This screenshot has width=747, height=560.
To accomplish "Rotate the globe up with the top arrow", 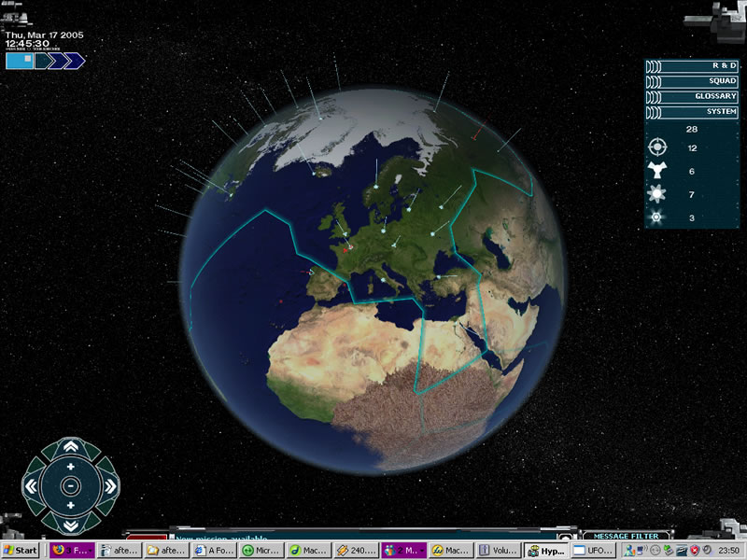I will point(70,447).
